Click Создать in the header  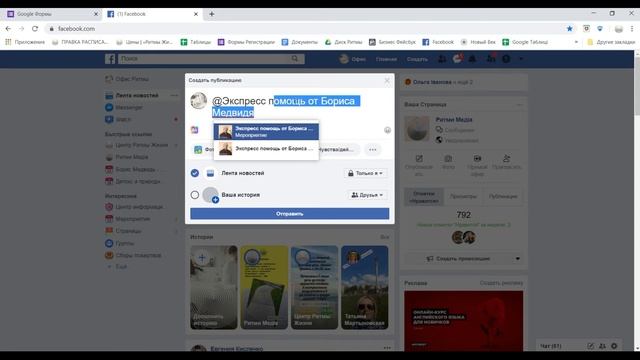[417, 59]
